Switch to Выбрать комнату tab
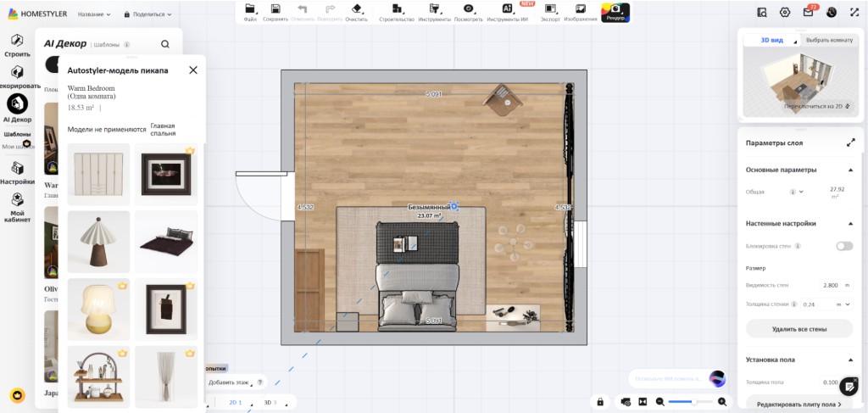Image resolution: width=868 pixels, height=413 pixels. (829, 41)
